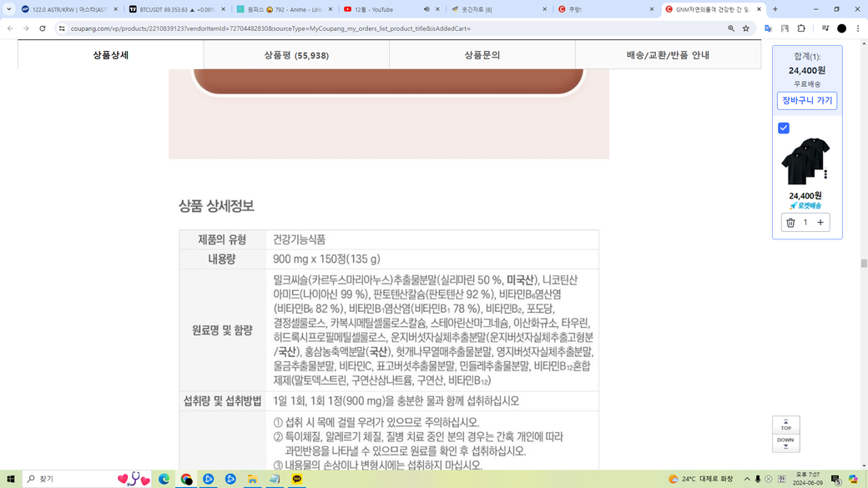
Task: Open the browser Extensions puzzle icon
Action: (x=801, y=28)
